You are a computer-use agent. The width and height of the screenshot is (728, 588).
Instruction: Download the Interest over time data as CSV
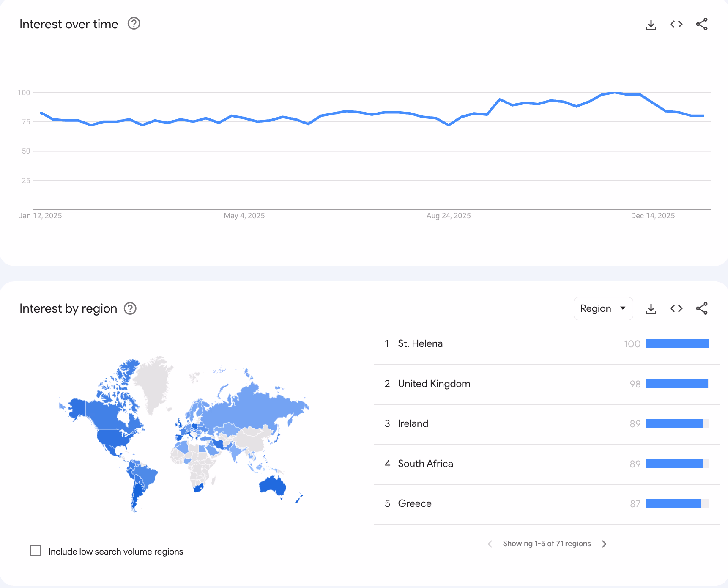point(651,24)
